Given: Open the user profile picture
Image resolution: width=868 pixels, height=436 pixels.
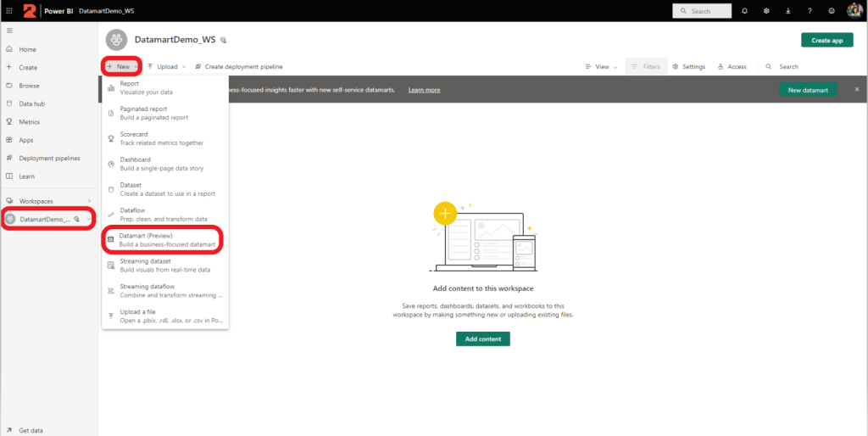Looking at the screenshot, I should point(854,11).
